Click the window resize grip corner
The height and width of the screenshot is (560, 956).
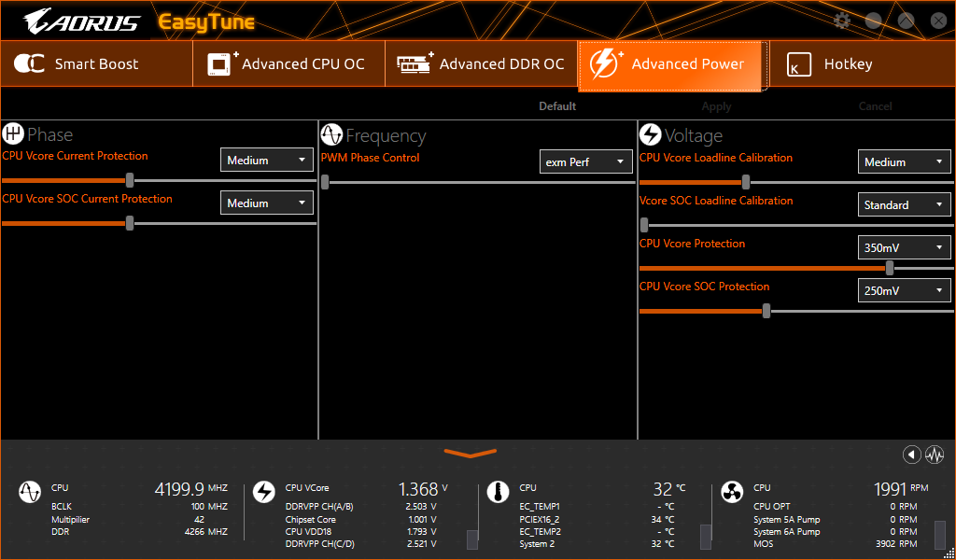point(949,553)
